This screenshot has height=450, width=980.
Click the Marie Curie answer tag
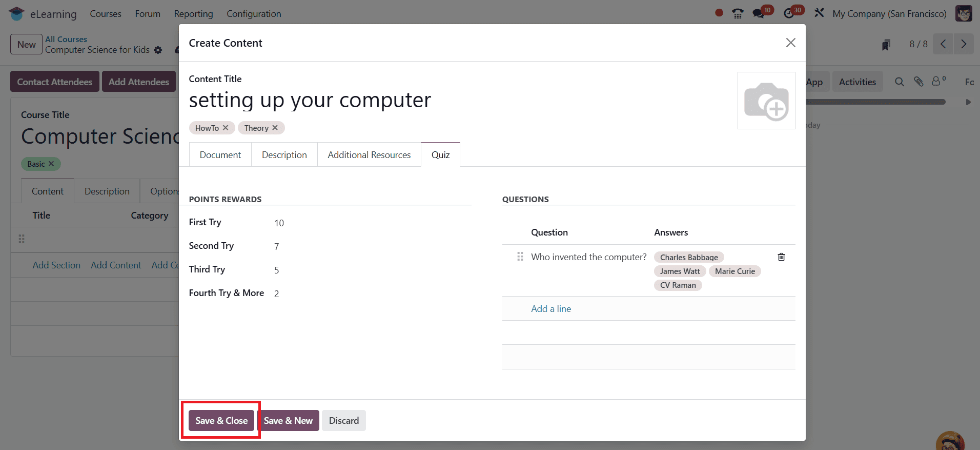point(735,271)
